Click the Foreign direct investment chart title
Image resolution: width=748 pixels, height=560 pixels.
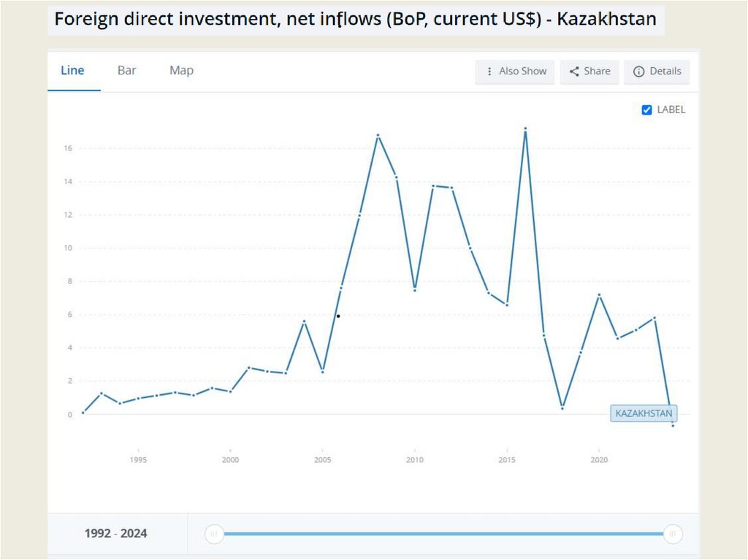356,19
